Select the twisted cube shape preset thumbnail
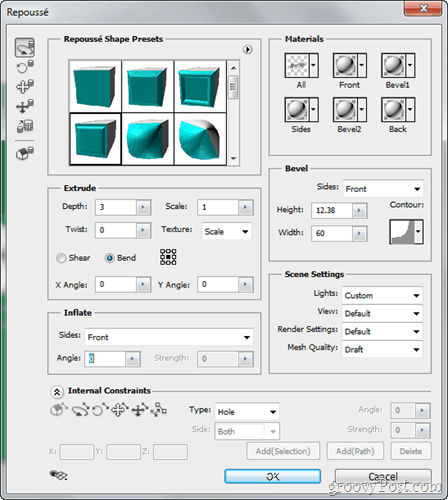The width and height of the screenshot is (448, 500). pos(148,139)
